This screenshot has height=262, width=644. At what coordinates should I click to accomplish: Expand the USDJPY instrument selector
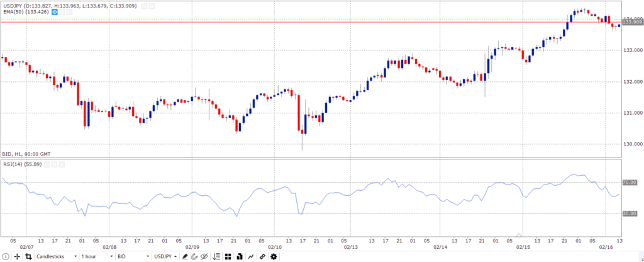[x=166, y=257]
